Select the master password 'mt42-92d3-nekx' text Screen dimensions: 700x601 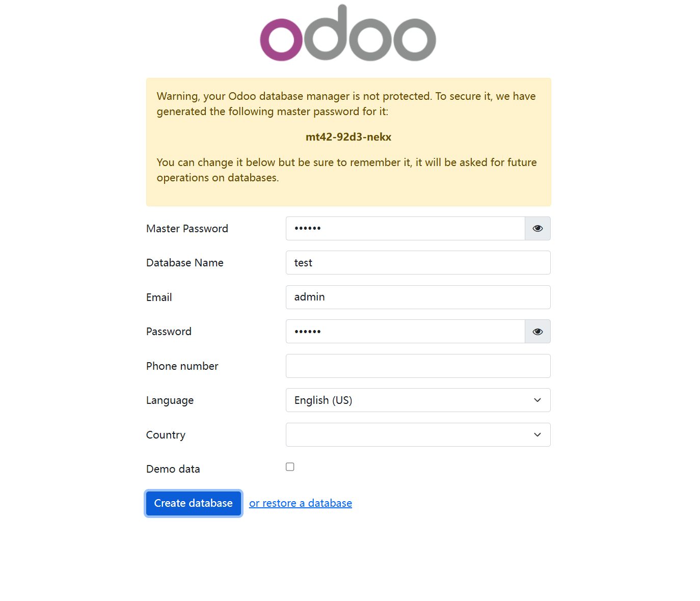point(348,136)
